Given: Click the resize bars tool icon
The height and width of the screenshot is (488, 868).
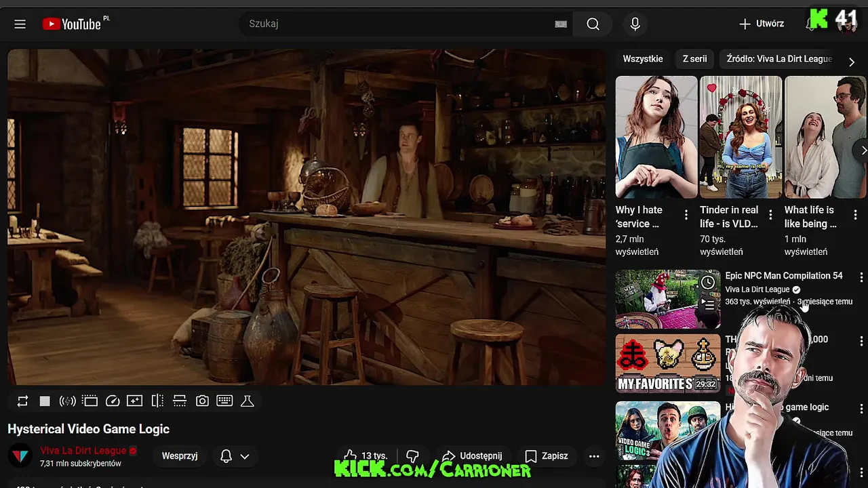Looking at the screenshot, I should click(x=180, y=401).
